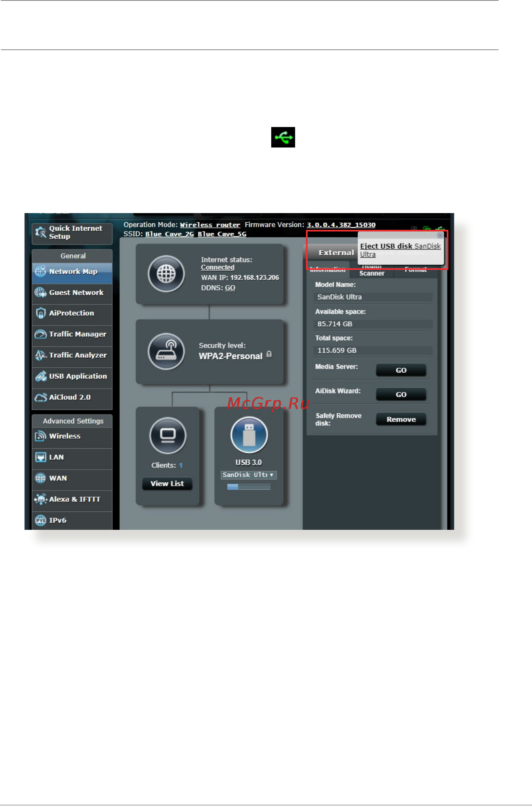532x806 pixels.
Task: Click firmware version 3.0.0.4.382_15030 link
Action: (341, 225)
